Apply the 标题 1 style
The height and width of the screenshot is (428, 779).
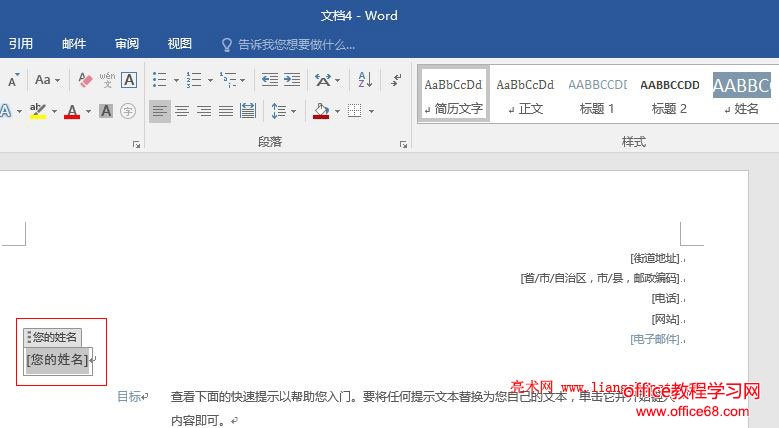tap(597, 94)
